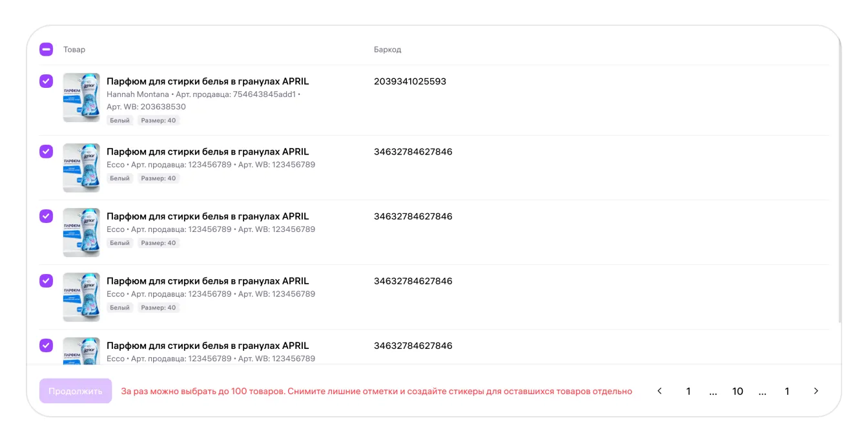Go to next page with right chevron
Image resolution: width=868 pixels, height=442 pixels.
coord(816,391)
